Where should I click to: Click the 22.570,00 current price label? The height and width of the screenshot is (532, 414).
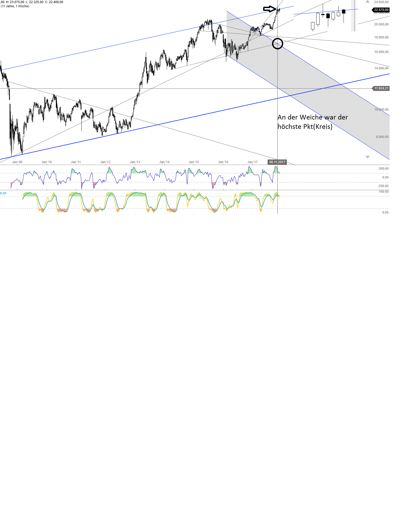click(381, 10)
